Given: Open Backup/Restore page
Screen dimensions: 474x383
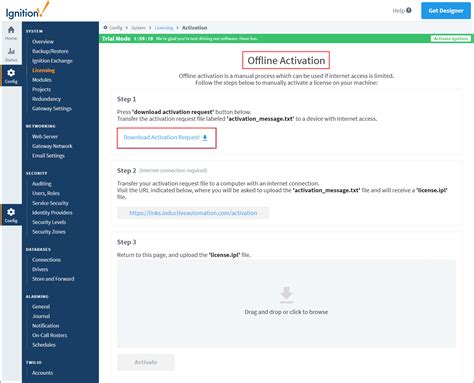Looking at the screenshot, I should pyautogui.click(x=50, y=51).
